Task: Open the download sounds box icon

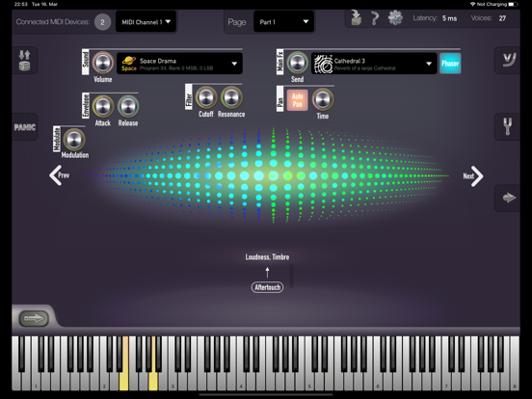Action: coord(356,17)
